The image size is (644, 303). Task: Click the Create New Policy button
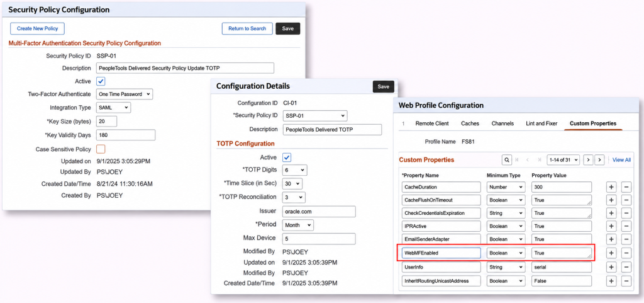coord(37,28)
